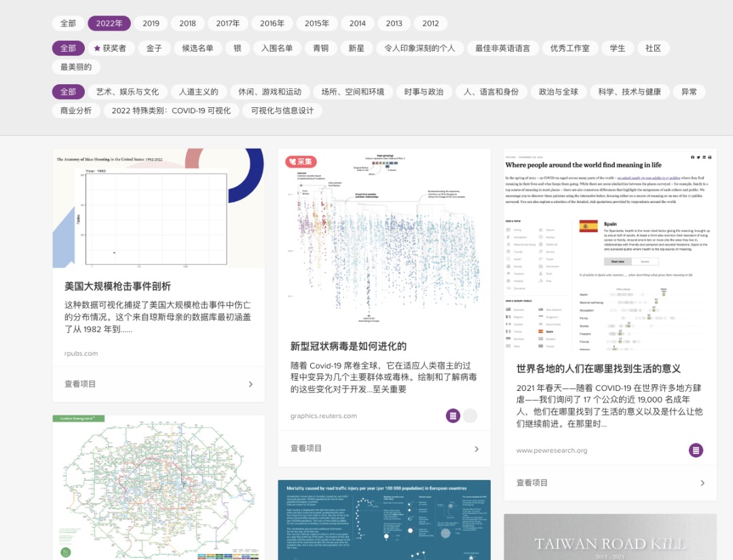The image size is (733, 560).
Task: Select the 2022年 year filter
Action: pos(109,23)
